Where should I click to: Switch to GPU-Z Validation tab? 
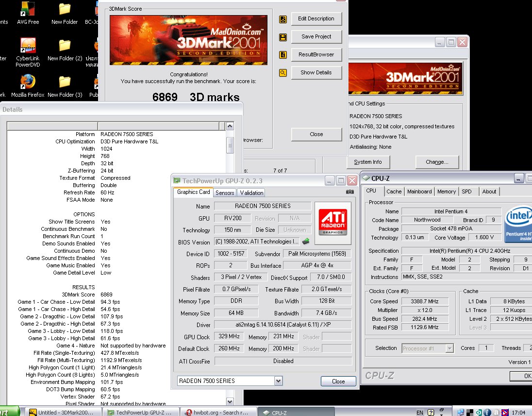251,193
